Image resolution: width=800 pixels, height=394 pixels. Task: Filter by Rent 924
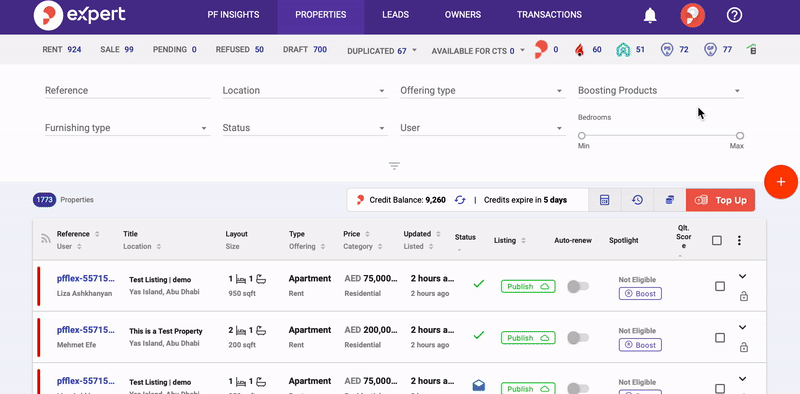[x=62, y=50]
